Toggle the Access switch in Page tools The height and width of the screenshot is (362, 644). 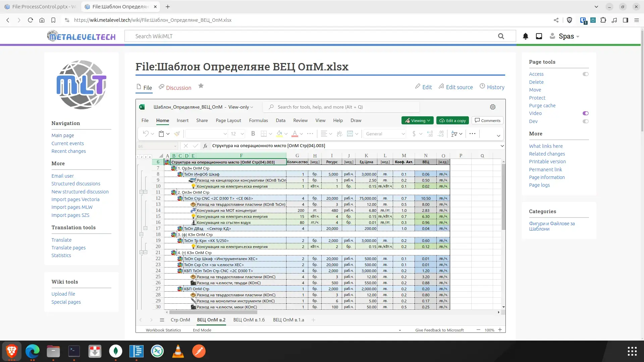pos(585,74)
